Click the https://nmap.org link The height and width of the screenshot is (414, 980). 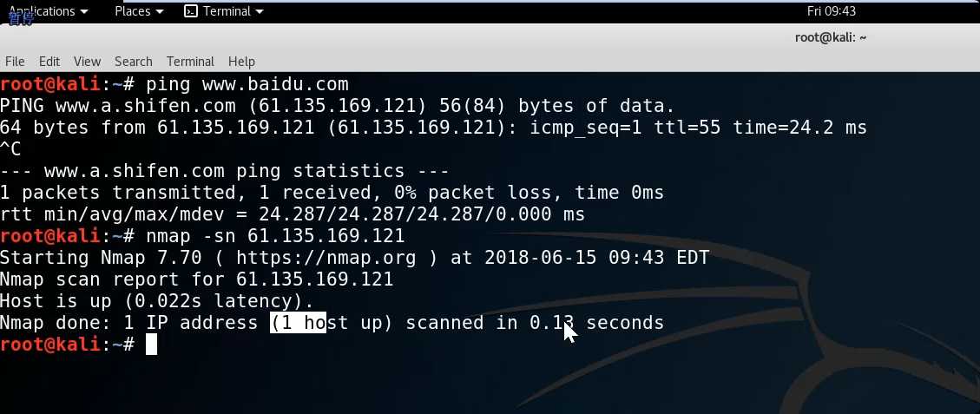(x=297, y=258)
